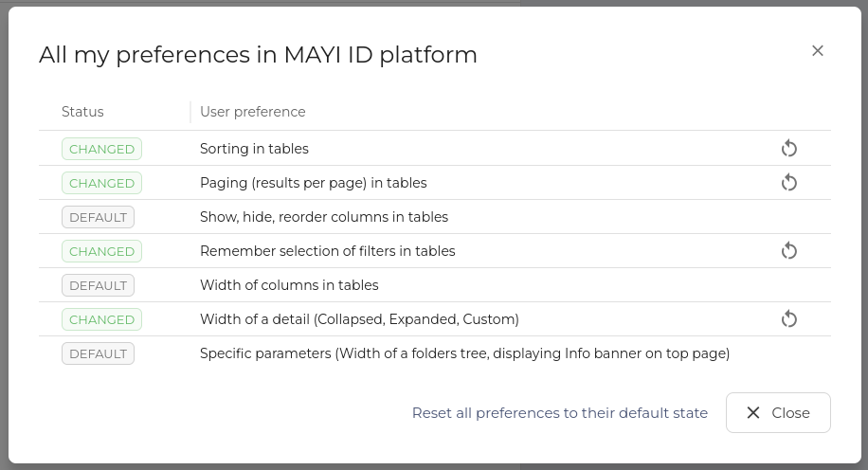
Task: Click the Status column header
Action: pyautogui.click(x=82, y=112)
